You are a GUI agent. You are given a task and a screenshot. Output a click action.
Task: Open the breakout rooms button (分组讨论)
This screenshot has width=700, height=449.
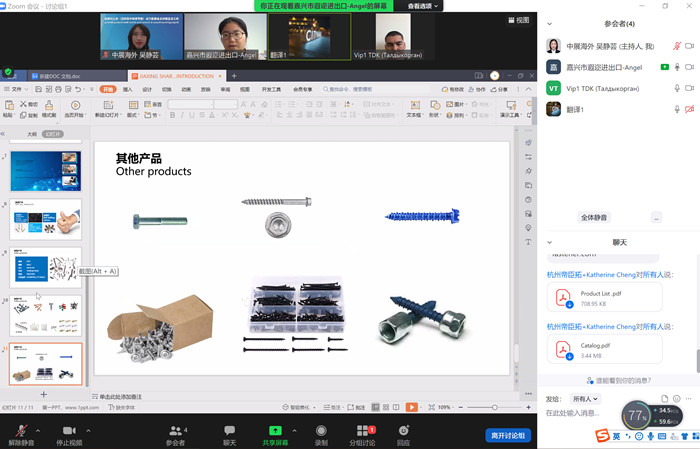point(362,434)
